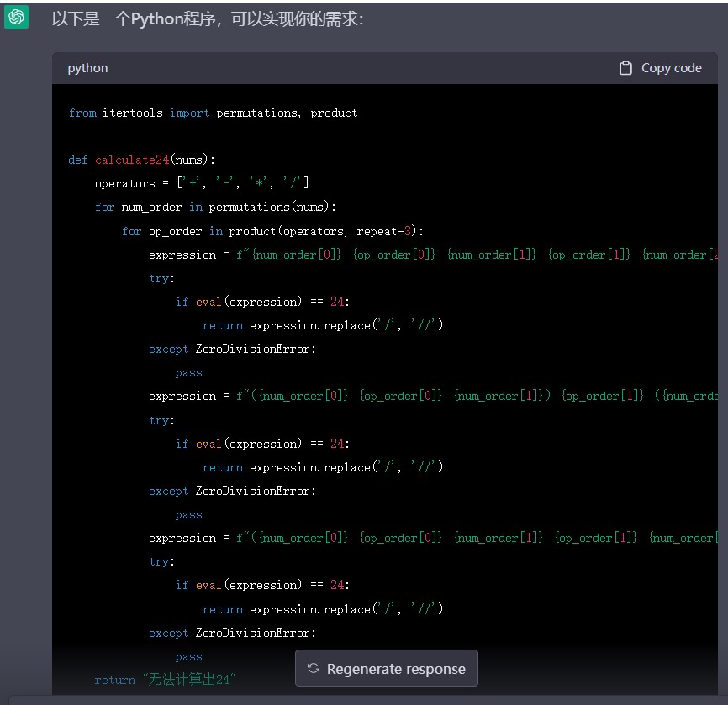Place cursor on the itertools import line
This screenshot has height=705, width=728.
point(213,113)
